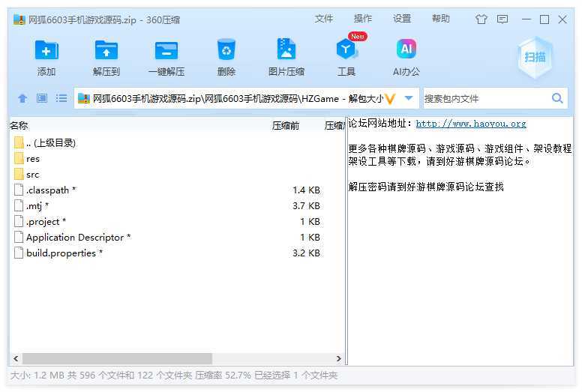Open the 设置 (Settings) menu

[x=402, y=19]
